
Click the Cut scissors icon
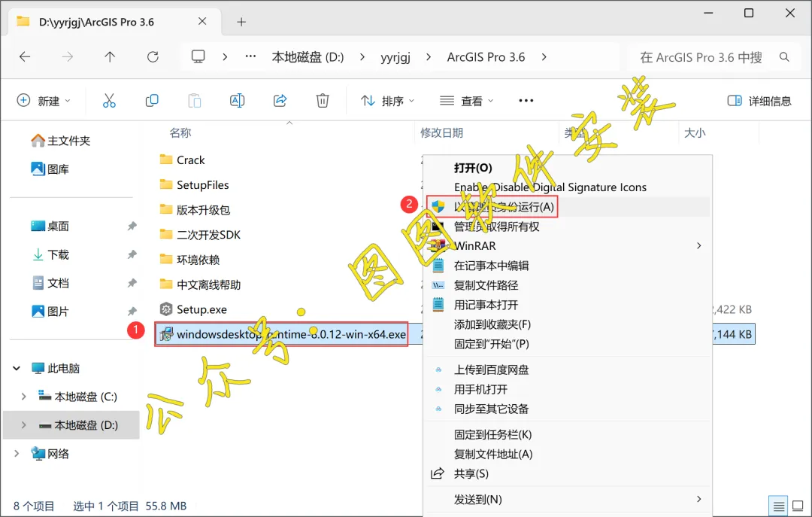coord(109,101)
